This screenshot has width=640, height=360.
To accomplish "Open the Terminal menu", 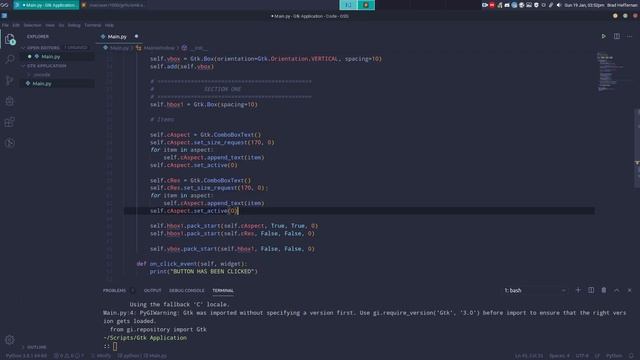I will click(x=93, y=25).
